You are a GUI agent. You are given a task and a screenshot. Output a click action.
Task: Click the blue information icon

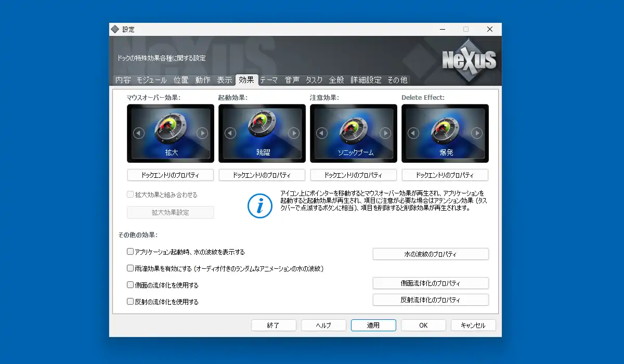(x=259, y=205)
